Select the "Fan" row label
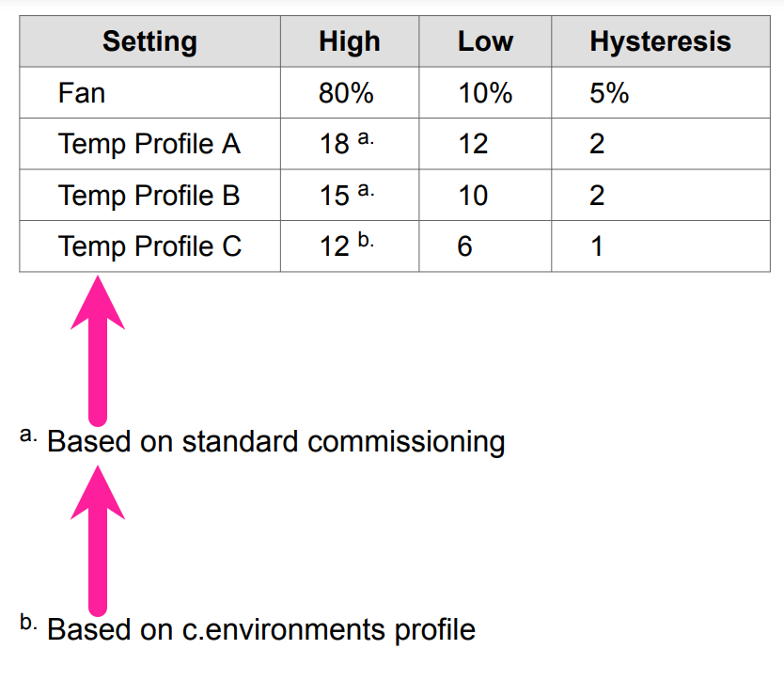Screen dimensions: 784x681 82,93
